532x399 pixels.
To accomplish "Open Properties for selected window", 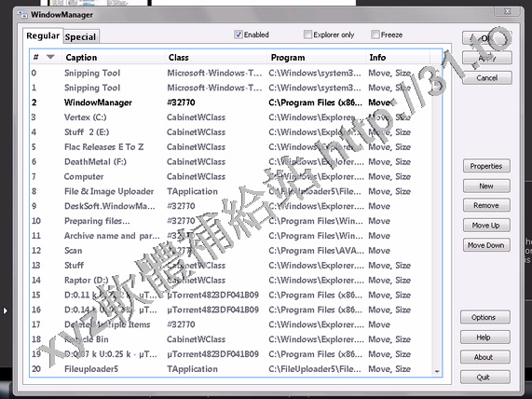I will pos(486,166).
